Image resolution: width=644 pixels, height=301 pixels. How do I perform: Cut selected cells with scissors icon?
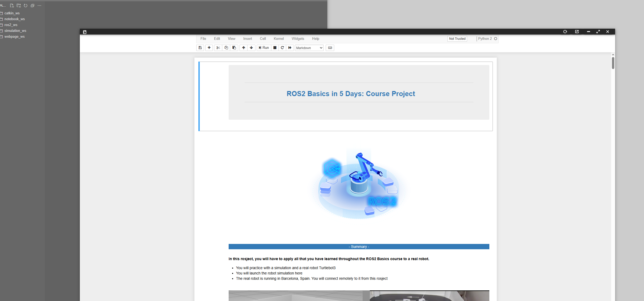(218, 48)
